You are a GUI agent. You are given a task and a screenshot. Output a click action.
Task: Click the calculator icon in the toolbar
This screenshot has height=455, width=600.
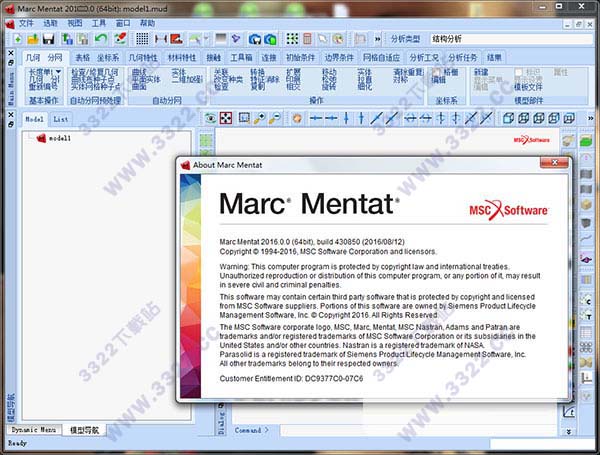[307, 39]
